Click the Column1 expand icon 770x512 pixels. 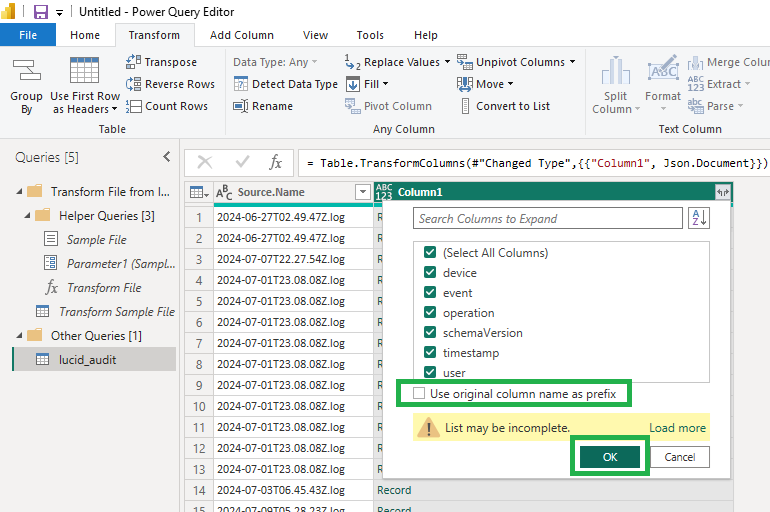[722, 192]
